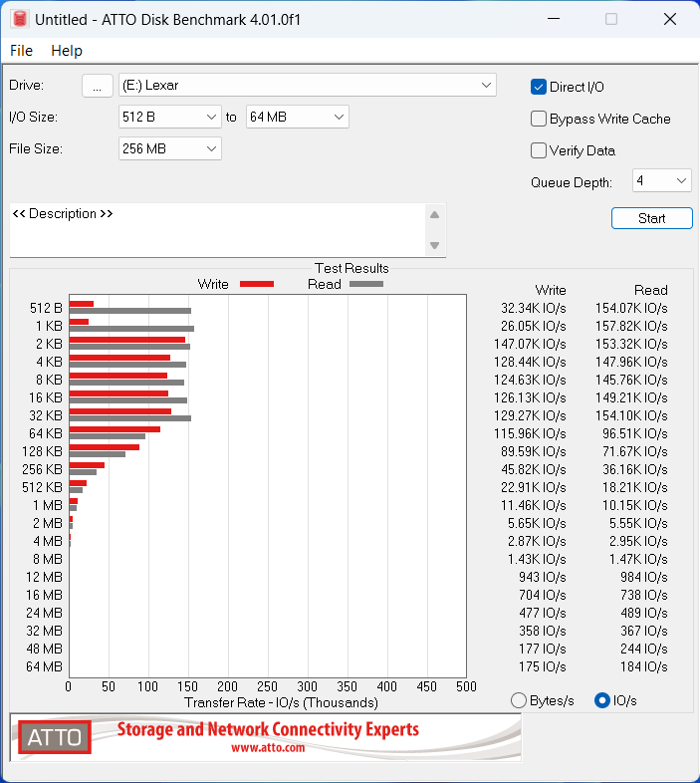Click the description scroll down arrow
The width and height of the screenshot is (700, 783).
434,245
